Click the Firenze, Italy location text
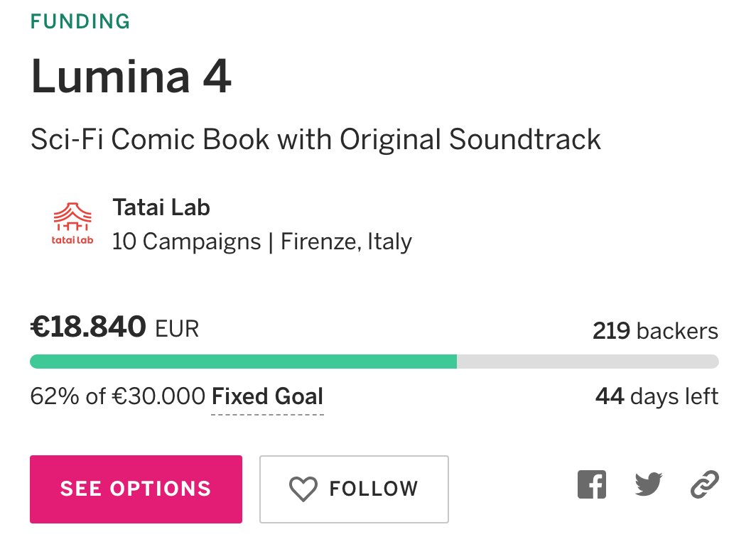Screen dimensions: 756x554 point(346,241)
